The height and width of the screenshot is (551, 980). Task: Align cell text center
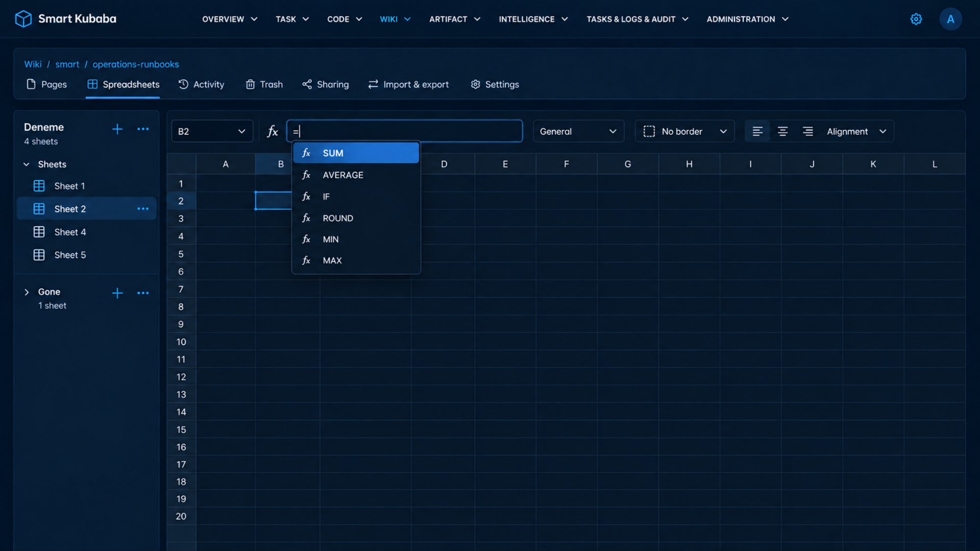point(782,132)
